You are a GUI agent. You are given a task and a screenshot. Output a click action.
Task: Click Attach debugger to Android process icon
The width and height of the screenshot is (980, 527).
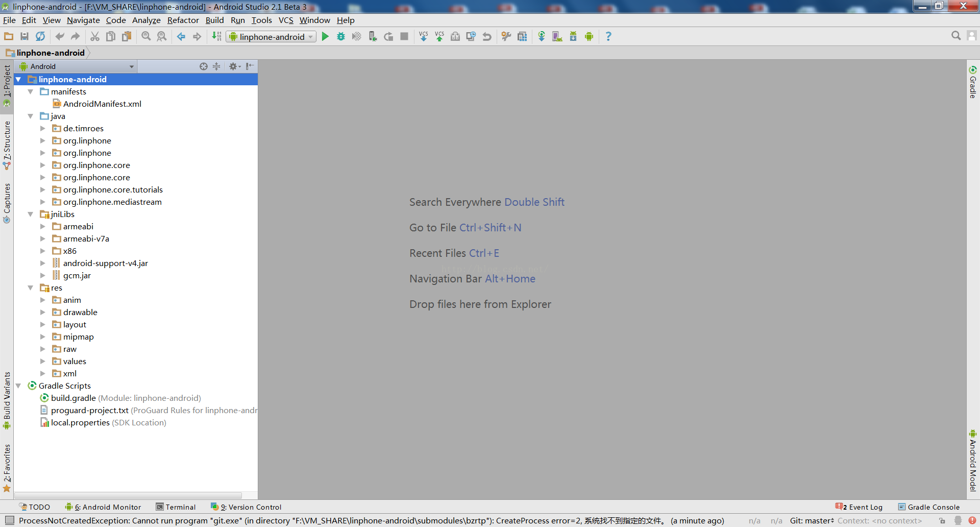(x=373, y=36)
